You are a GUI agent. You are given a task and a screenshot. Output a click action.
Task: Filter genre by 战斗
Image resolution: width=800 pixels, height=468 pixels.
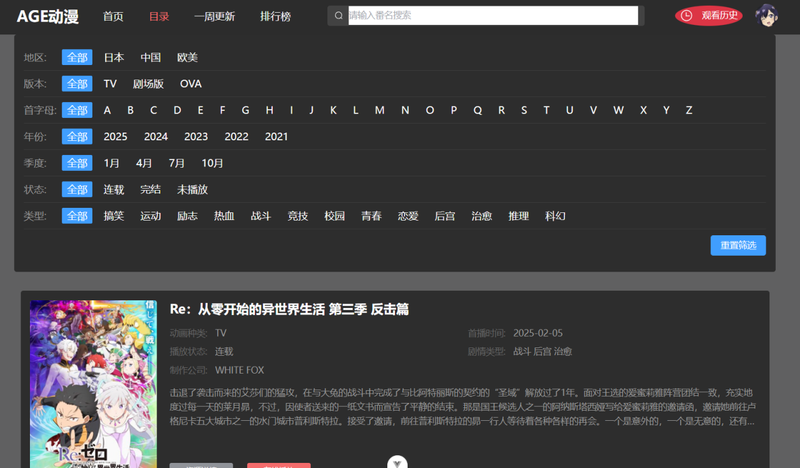click(261, 216)
